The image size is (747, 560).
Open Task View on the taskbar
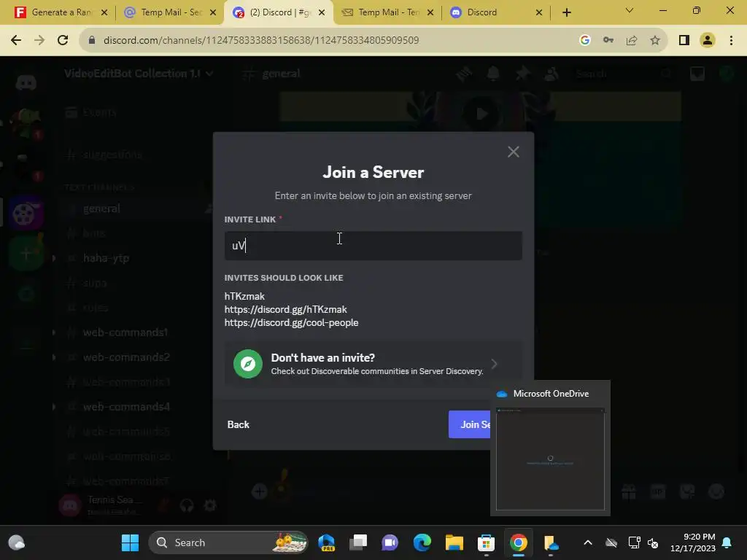coord(358,542)
